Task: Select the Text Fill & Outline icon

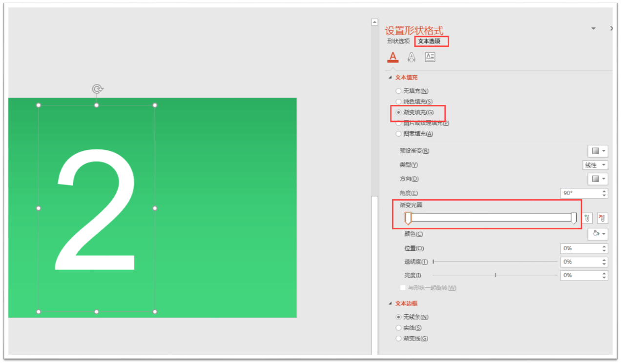Action: coord(393,57)
